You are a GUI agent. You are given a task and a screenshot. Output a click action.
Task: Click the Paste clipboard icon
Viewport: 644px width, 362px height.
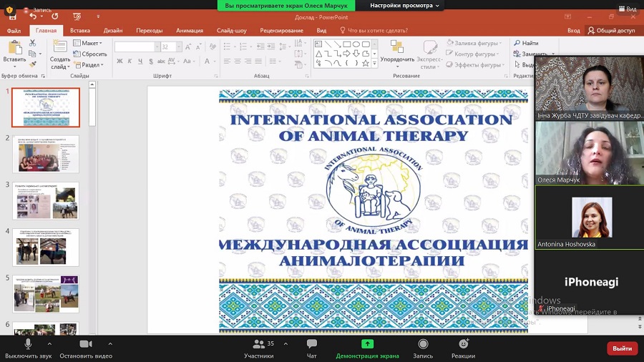(15, 48)
